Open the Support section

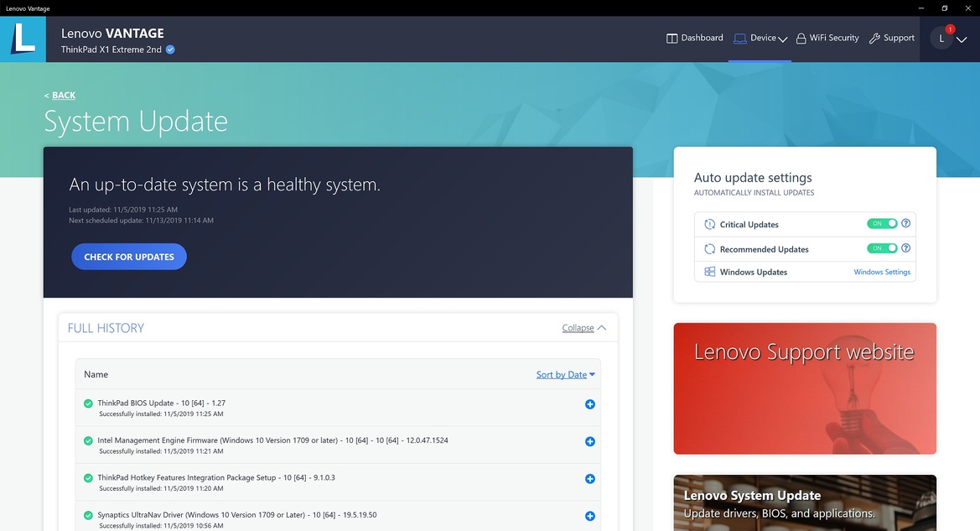point(892,38)
